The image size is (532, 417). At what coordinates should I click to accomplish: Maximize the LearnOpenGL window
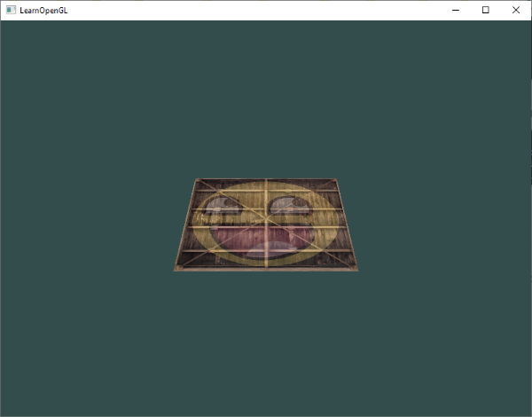[486, 10]
